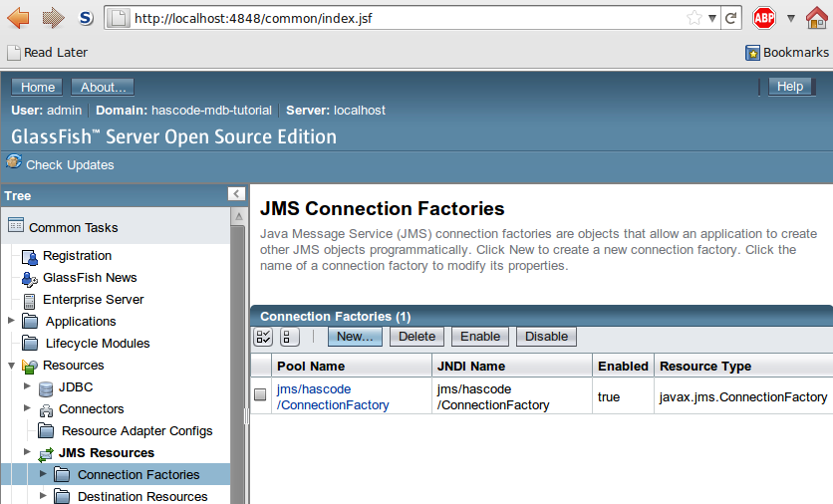Click the Disable button
This screenshot has height=504, width=833.
546,337
